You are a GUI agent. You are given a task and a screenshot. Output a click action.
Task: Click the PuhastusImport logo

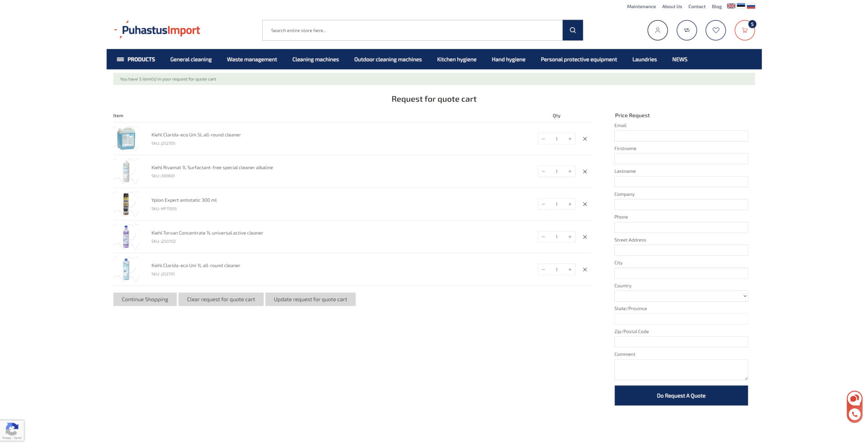[157, 30]
